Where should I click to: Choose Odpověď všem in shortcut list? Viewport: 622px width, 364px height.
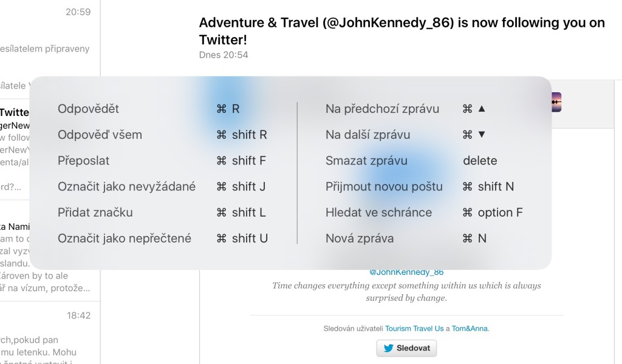pyautogui.click(x=100, y=135)
